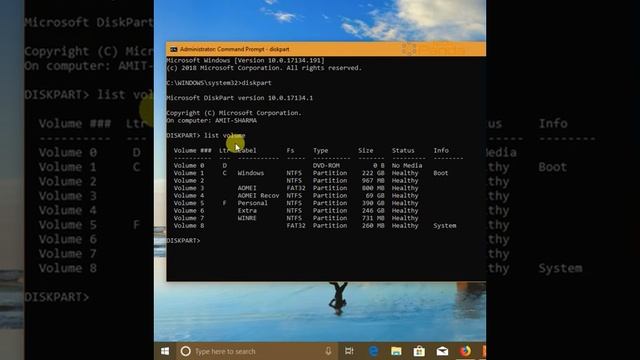Click the '967 MB' size value
The width and height of the screenshot is (640, 360).
(x=373, y=180)
